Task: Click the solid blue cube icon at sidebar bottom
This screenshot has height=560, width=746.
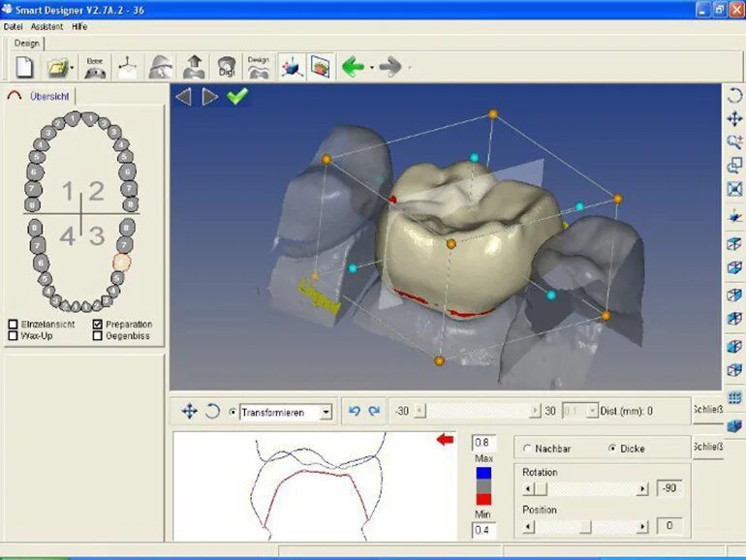Action: tap(734, 425)
